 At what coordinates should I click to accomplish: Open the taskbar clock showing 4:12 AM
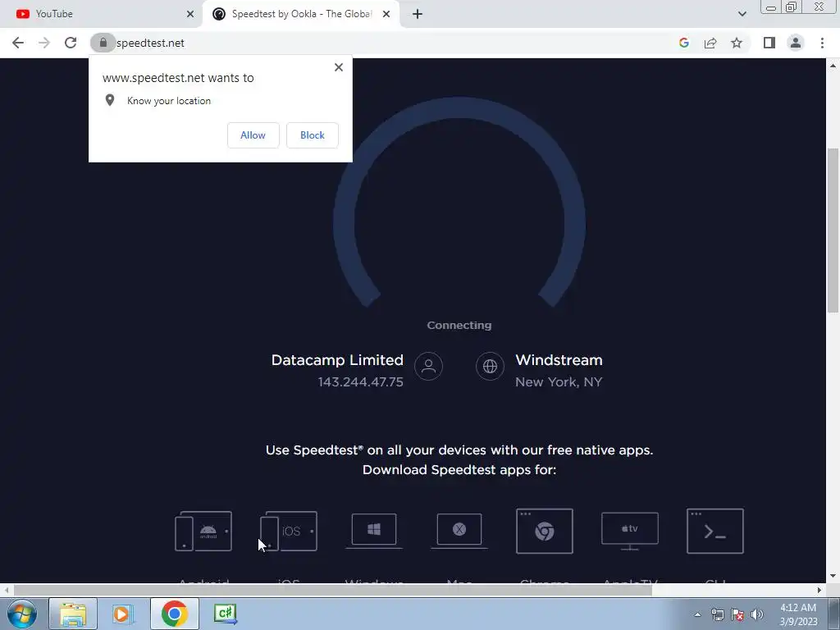click(798, 614)
